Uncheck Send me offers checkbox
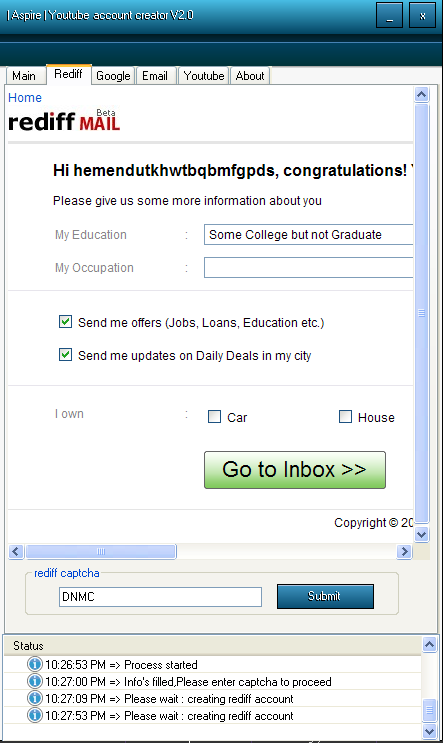Image resolution: width=443 pixels, height=743 pixels. 65,322
